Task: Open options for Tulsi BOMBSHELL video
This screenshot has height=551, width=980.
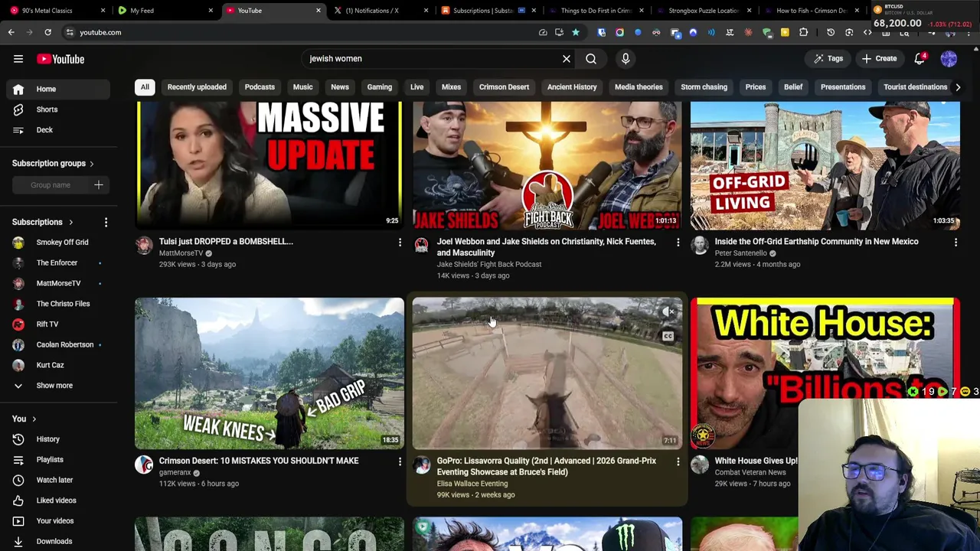Action: point(400,243)
